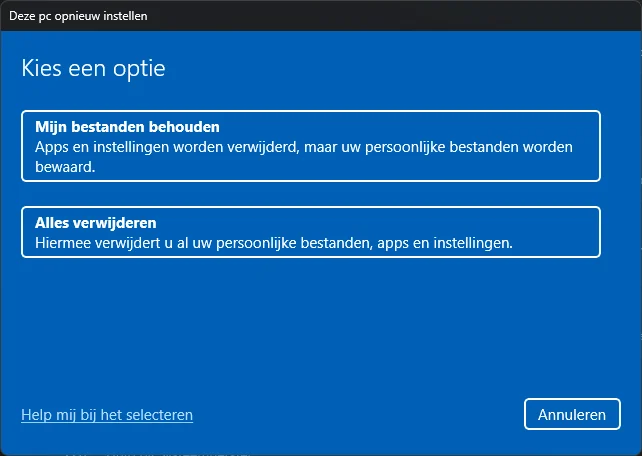Click the "Hiermee verwijdert u al uw" description

[x=123, y=243]
